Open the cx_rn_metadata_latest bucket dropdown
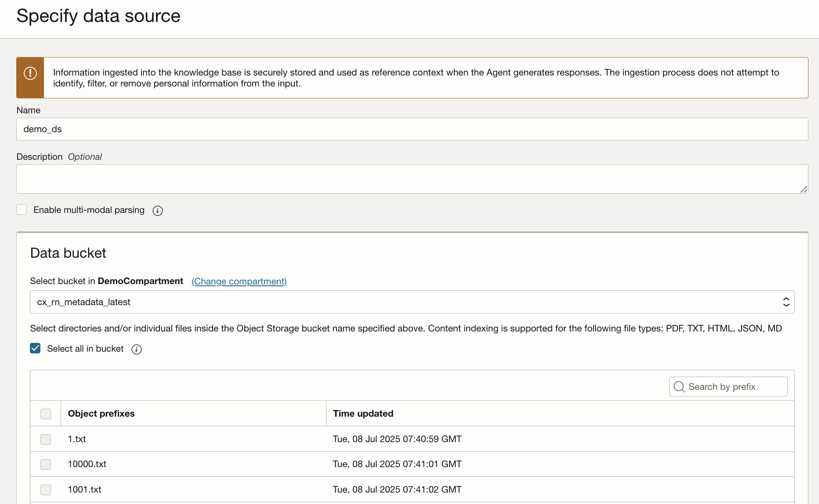The width and height of the screenshot is (819, 504). click(x=412, y=302)
